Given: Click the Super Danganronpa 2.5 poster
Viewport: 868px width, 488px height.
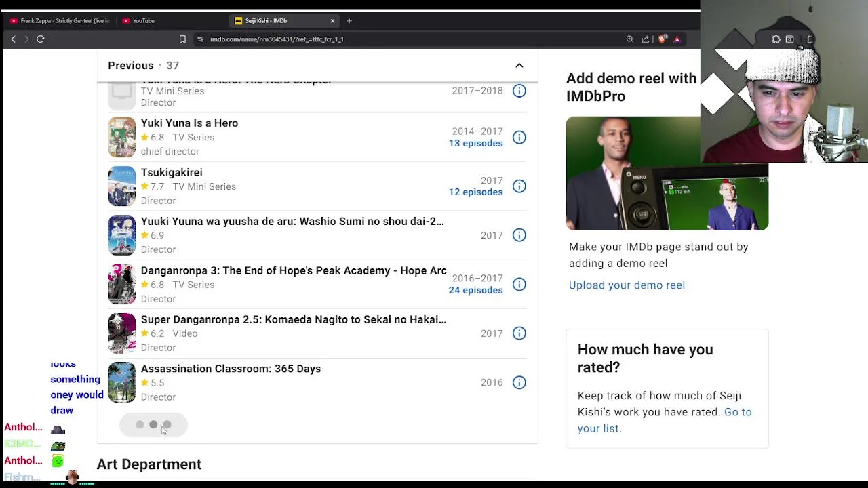Looking at the screenshot, I should (122, 333).
